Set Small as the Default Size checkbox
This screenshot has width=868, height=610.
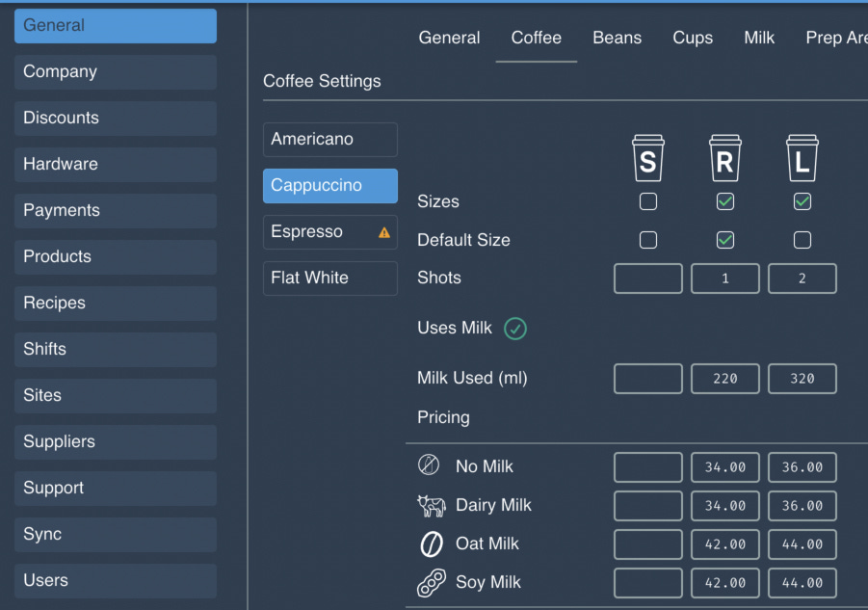pyautogui.click(x=647, y=240)
